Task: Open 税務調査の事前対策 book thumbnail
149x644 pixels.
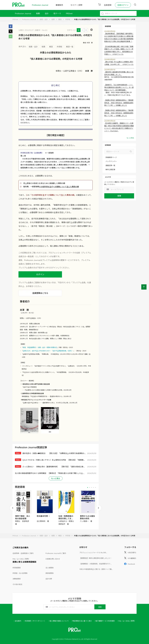Action: tap(66, 502)
